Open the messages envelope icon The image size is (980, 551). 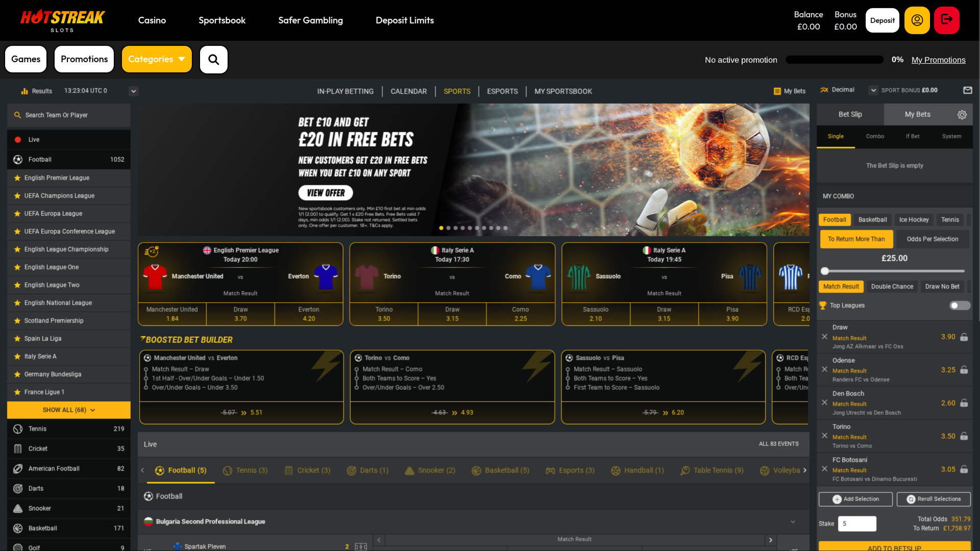(x=968, y=90)
